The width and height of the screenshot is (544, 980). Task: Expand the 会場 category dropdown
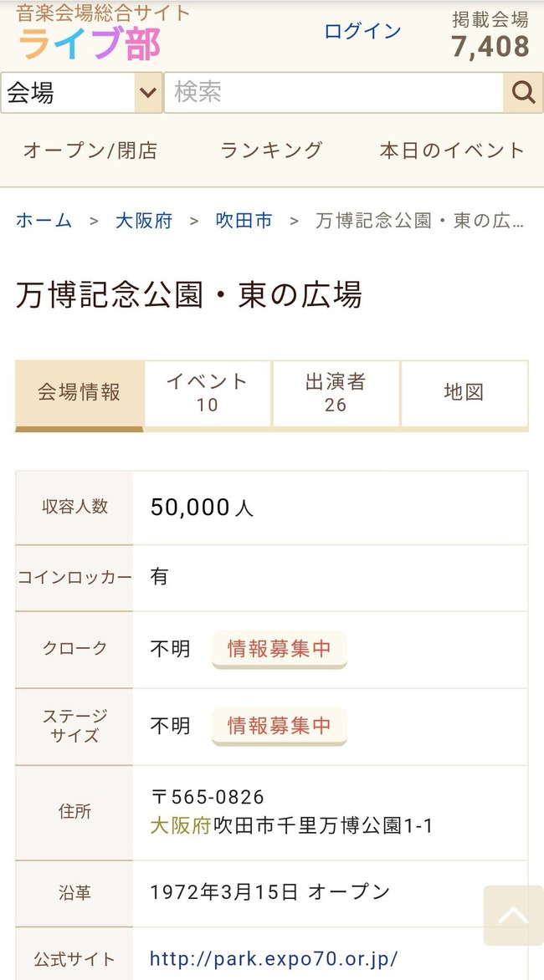pyautogui.click(x=80, y=92)
